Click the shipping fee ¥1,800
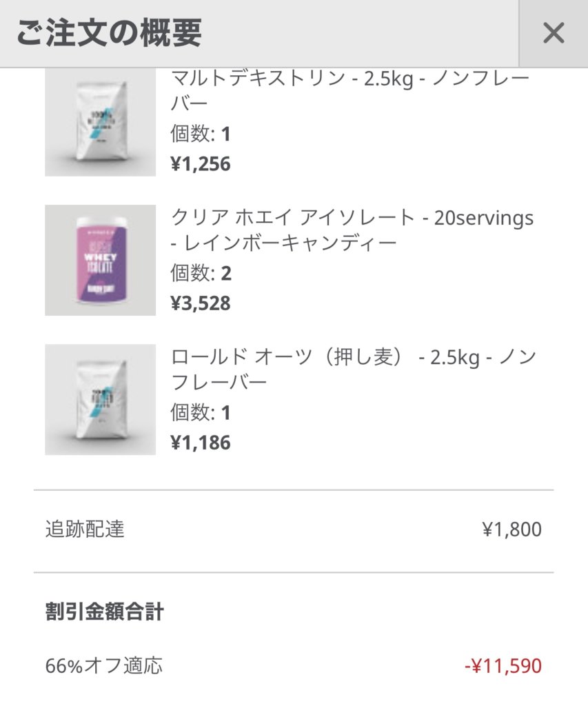Image resolution: width=588 pixels, height=706 pixels. (x=512, y=529)
